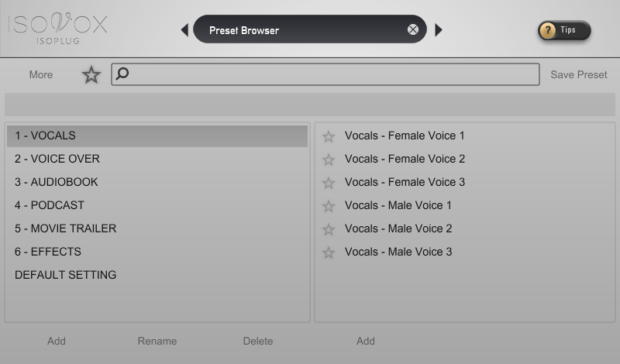Select the 2 - VOICE OVER category
The height and width of the screenshot is (364, 620).
coord(57,159)
